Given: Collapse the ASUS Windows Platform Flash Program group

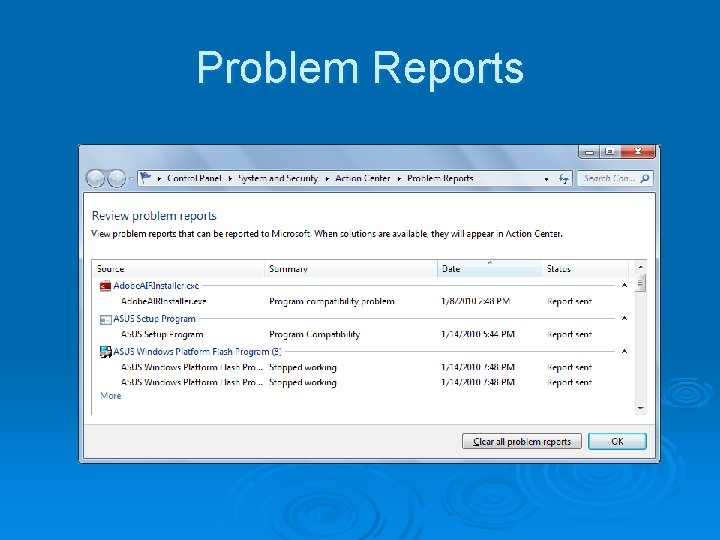Looking at the screenshot, I should [x=624, y=351].
